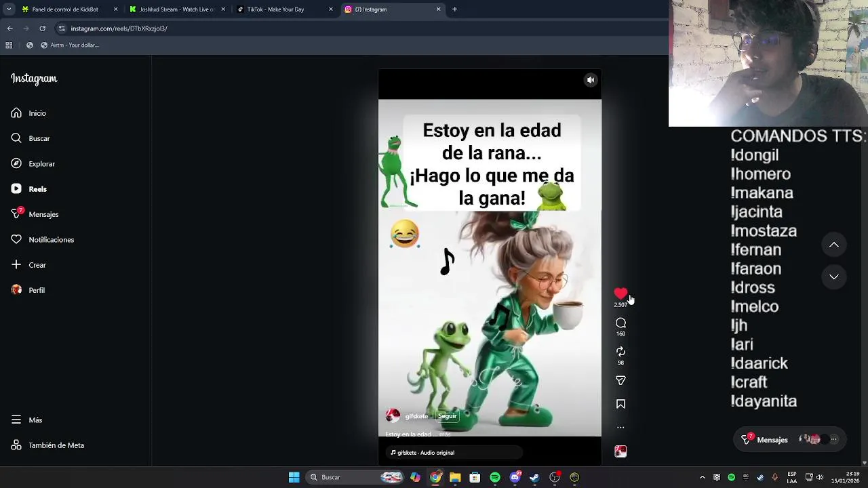Click the Seguir button on the reel
This screenshot has width=868, height=488.
[x=447, y=416]
